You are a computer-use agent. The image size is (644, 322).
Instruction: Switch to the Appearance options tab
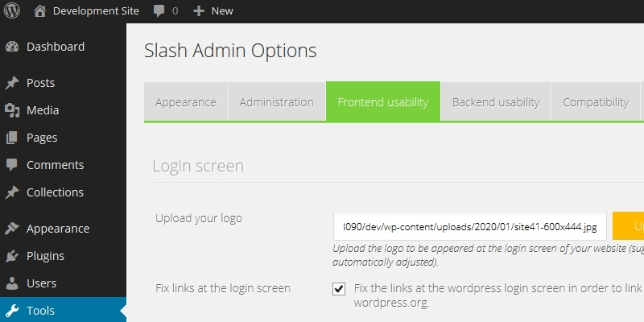pyautogui.click(x=186, y=102)
